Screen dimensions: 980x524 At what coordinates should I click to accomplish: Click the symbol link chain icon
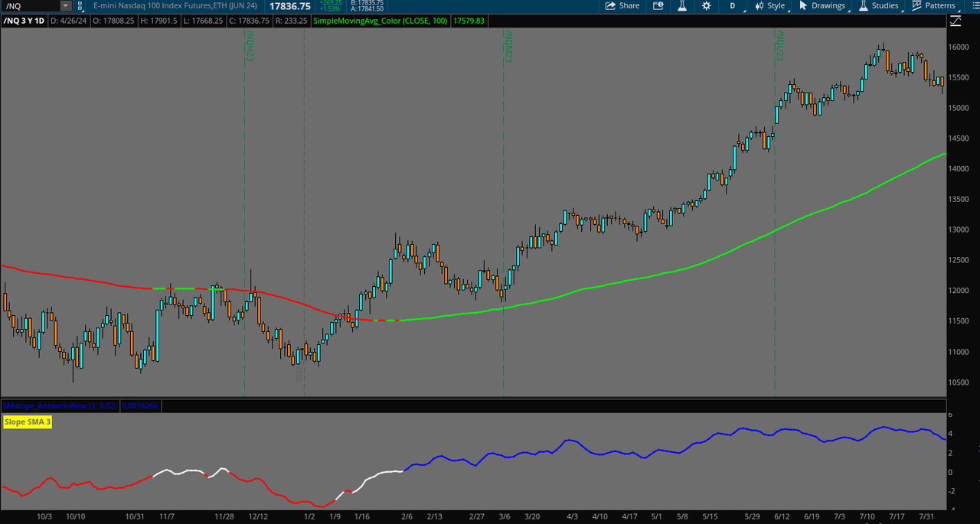pos(80,6)
